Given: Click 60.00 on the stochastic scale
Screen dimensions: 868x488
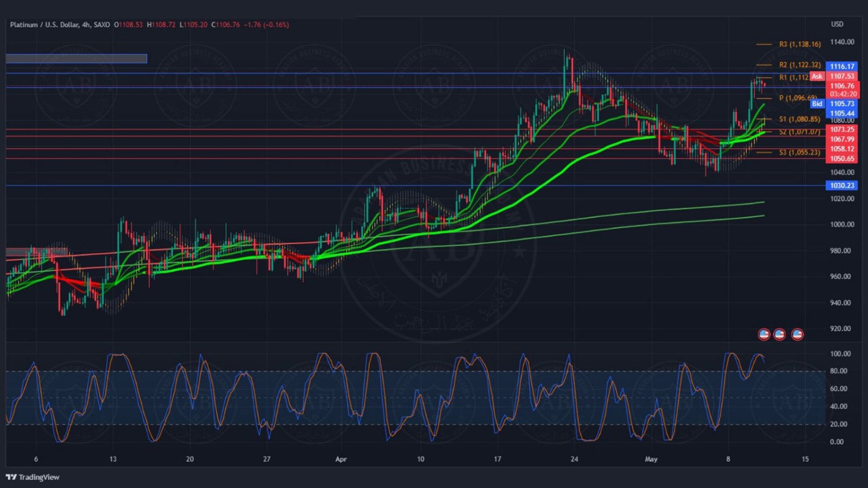Looking at the screenshot, I should click(838, 389).
